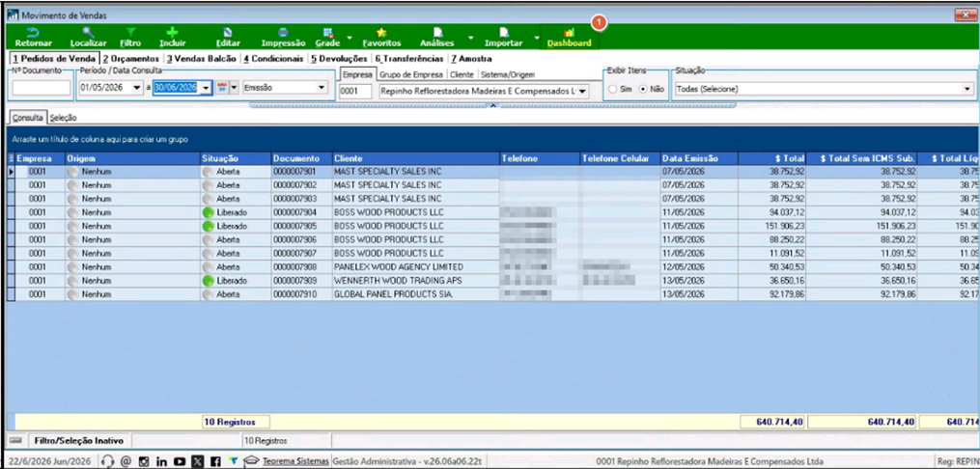Open the Filtro funnel tool
Screen dimensions: 980x469
(x=130, y=38)
